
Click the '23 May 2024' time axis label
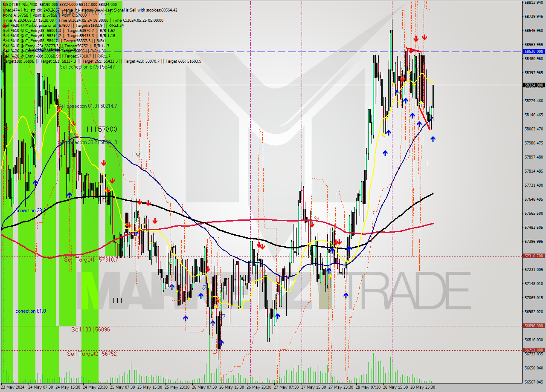click(x=13, y=387)
